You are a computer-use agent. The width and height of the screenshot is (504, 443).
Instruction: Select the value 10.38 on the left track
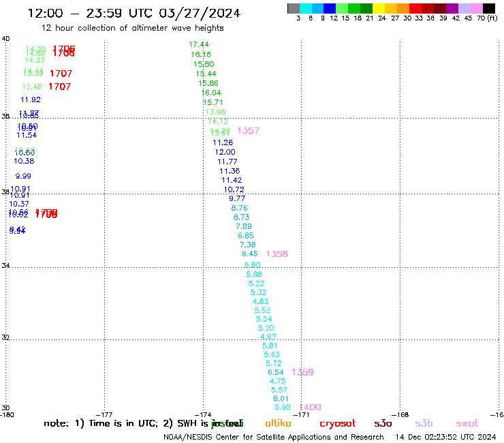pos(24,161)
